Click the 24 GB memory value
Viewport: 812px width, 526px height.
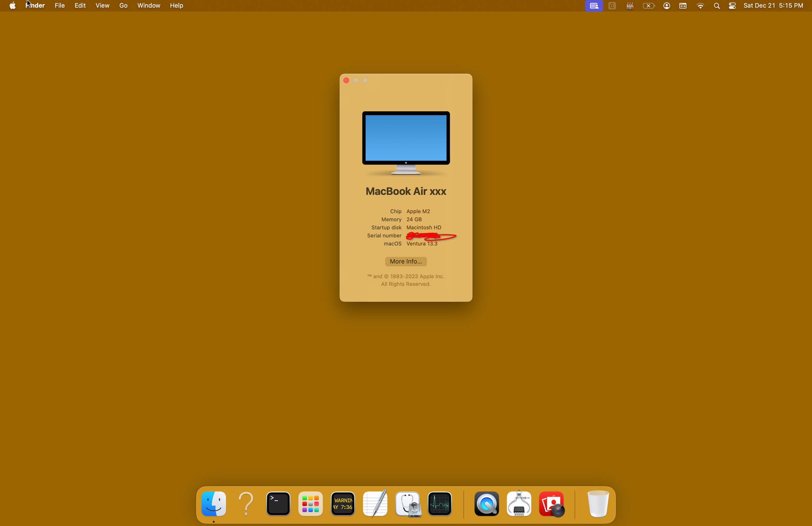tap(414, 219)
